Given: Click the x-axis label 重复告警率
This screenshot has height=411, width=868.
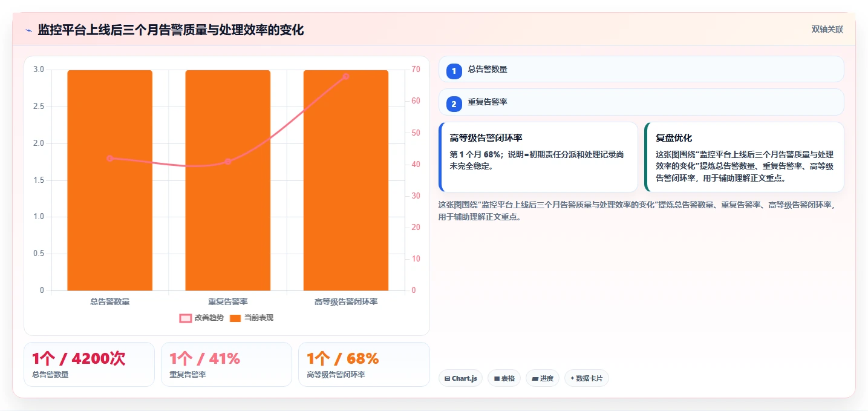Looking at the screenshot, I should [x=228, y=301].
